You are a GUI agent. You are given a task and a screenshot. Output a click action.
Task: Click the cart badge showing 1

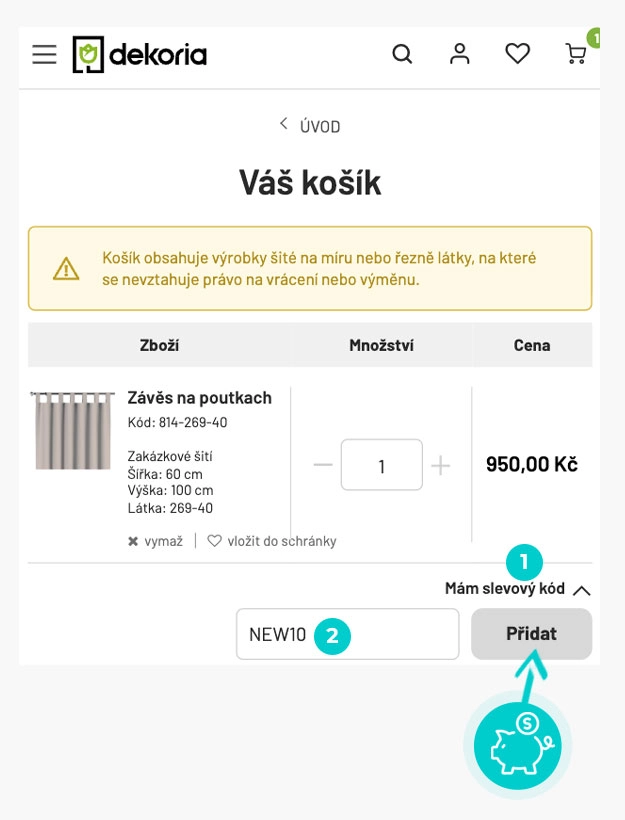(595, 37)
